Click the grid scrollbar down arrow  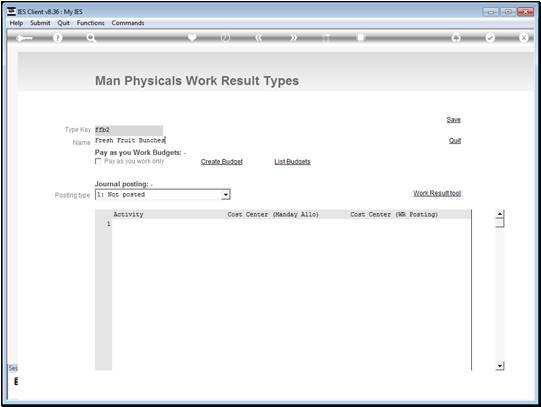tap(500, 366)
